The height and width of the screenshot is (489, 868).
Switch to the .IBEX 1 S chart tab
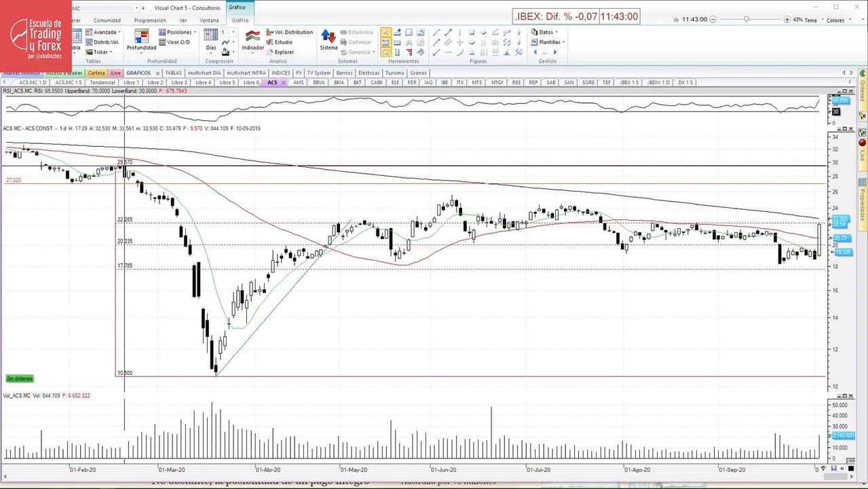pyautogui.click(x=629, y=82)
